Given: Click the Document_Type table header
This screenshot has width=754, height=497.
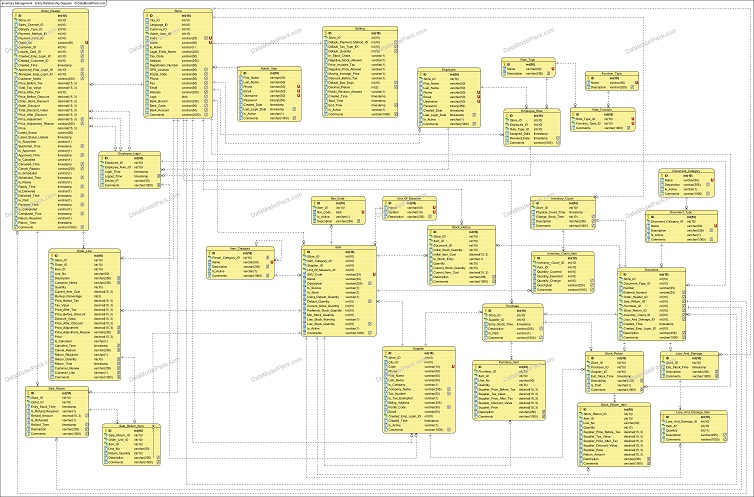Looking at the screenshot, I should (x=681, y=212).
